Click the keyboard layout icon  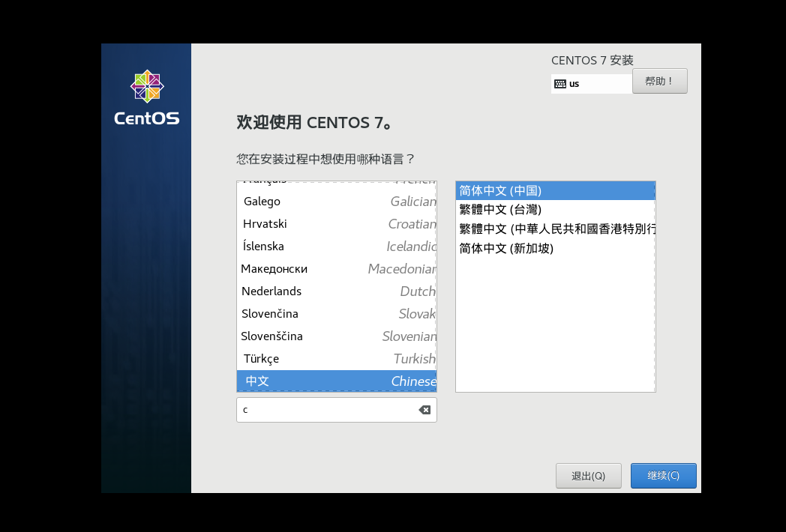tap(560, 84)
